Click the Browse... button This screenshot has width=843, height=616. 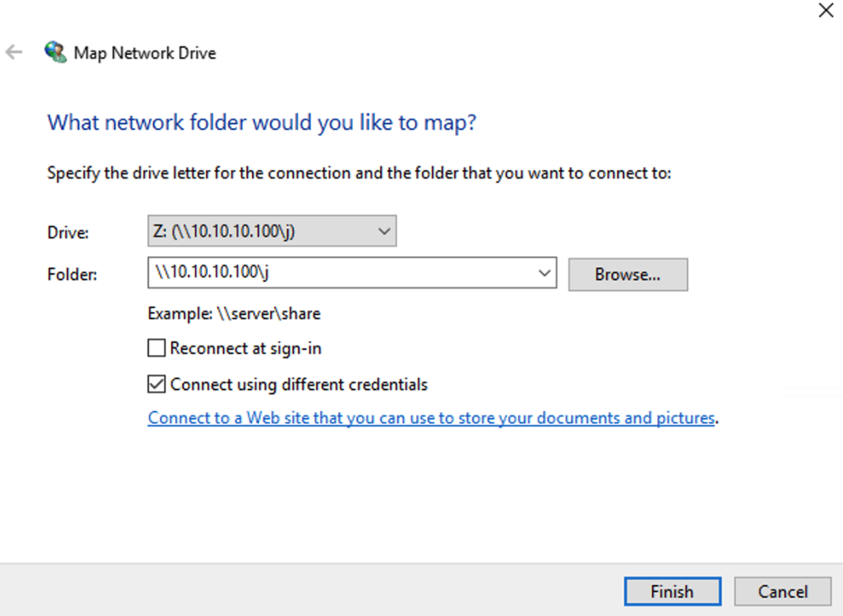point(628,275)
